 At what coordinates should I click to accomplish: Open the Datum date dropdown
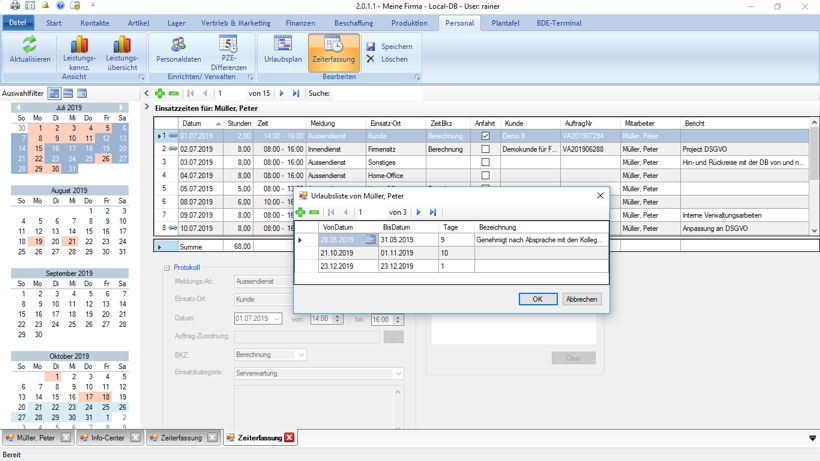coord(277,318)
